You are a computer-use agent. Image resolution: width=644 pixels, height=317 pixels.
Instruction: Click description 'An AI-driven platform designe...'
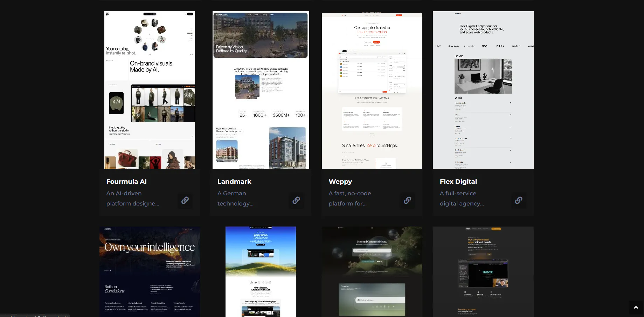133,198
